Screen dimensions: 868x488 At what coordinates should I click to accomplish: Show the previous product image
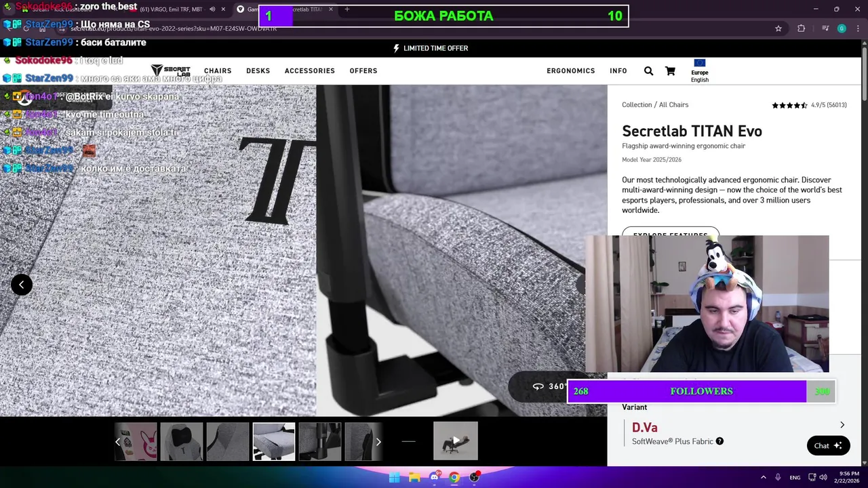(x=22, y=285)
